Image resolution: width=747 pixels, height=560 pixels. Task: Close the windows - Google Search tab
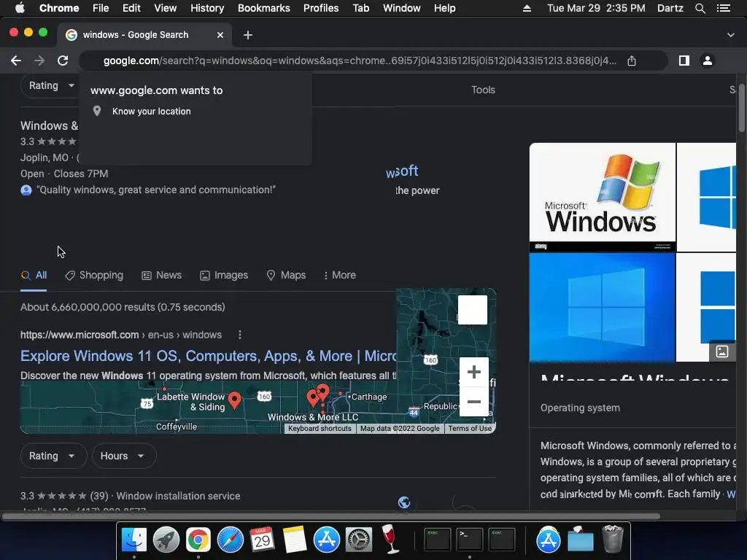(220, 35)
